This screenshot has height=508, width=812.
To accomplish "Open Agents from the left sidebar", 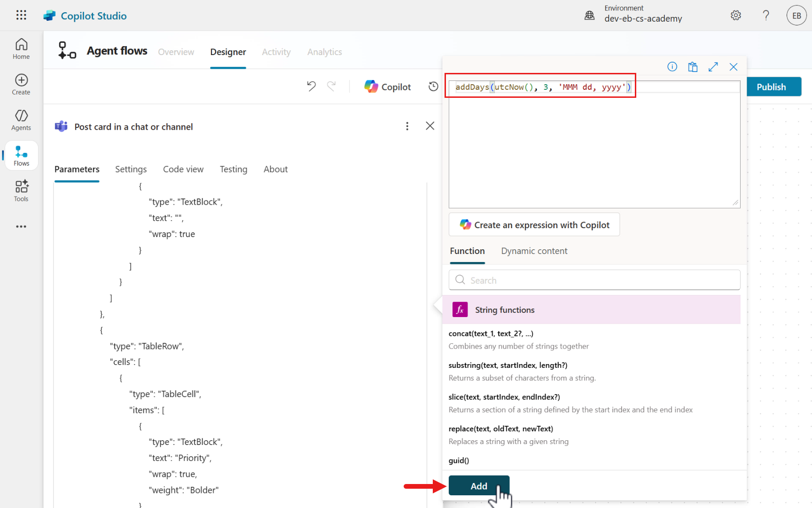I will pos(21,120).
